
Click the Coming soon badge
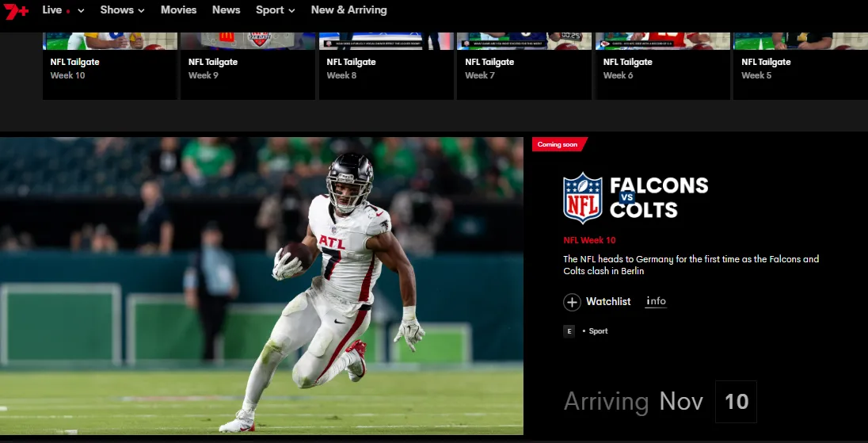559,144
